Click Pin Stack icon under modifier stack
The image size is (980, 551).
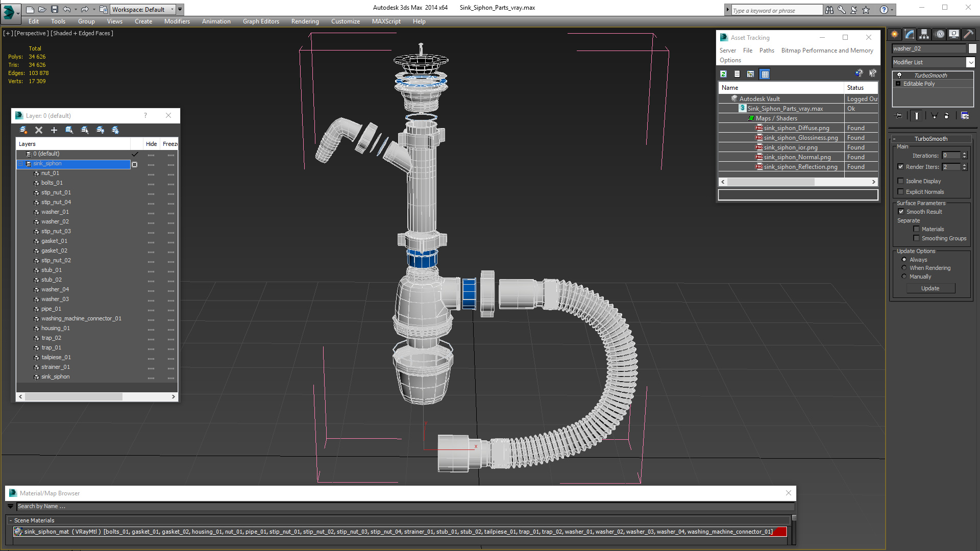pyautogui.click(x=899, y=116)
